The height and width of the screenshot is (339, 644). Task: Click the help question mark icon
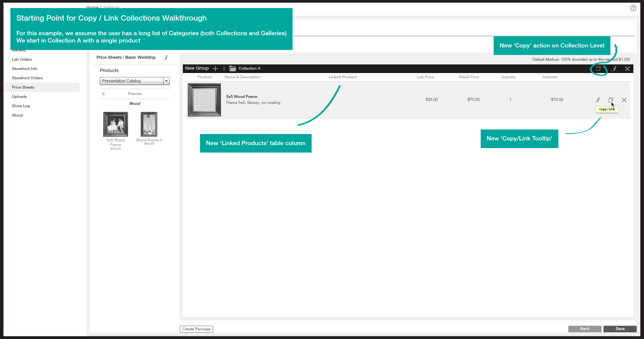coord(633,8)
